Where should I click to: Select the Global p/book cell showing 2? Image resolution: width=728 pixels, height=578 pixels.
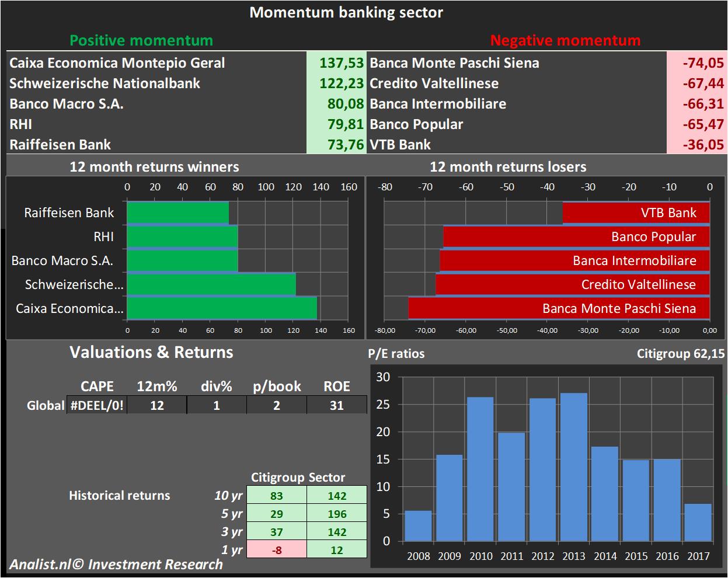coord(277,405)
